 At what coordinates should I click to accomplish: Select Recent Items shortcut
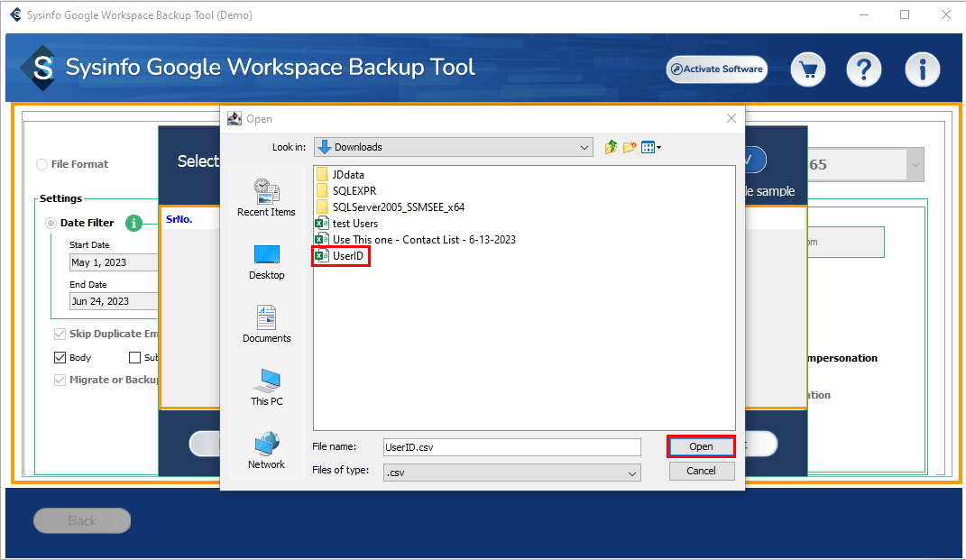(266, 197)
